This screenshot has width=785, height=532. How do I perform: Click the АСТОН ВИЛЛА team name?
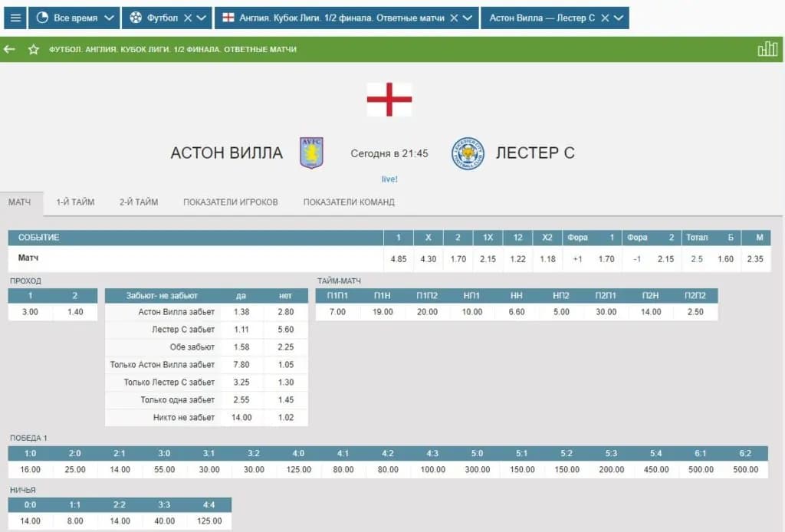(x=227, y=153)
